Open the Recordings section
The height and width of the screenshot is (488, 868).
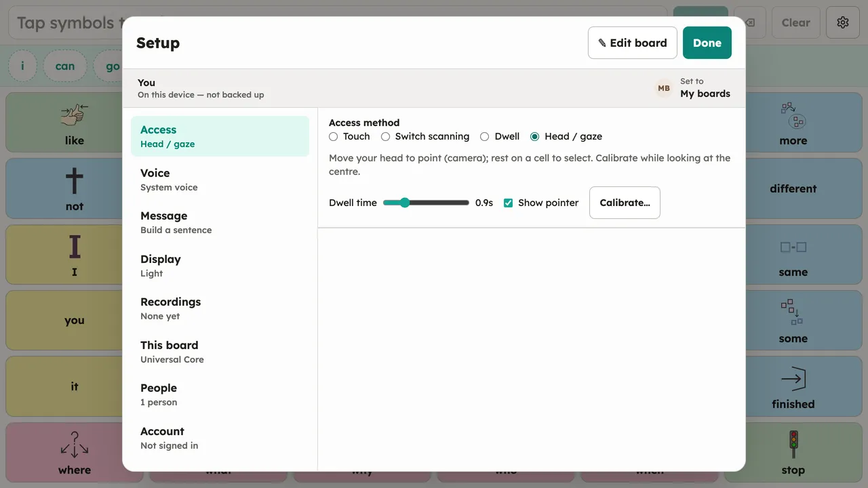(x=220, y=308)
